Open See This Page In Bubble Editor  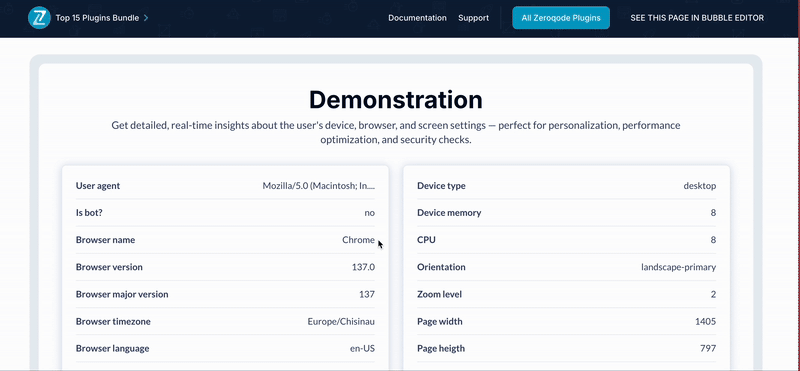pyautogui.click(x=697, y=18)
